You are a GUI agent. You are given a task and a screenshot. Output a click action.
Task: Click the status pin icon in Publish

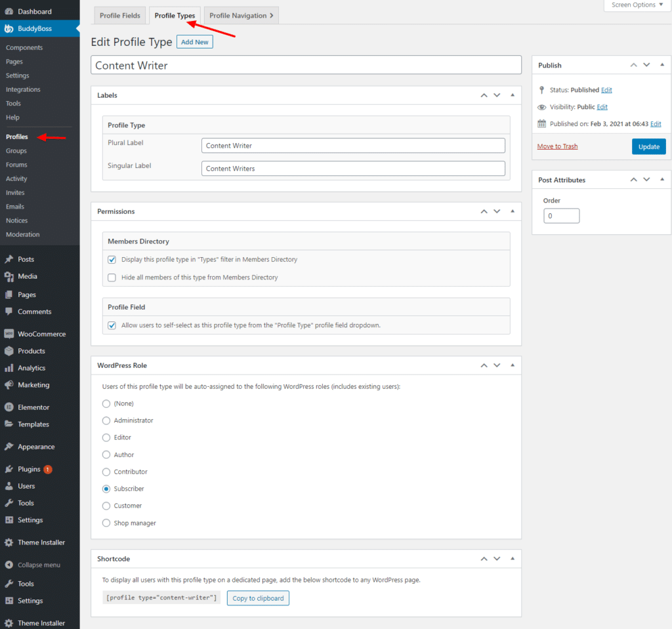(x=541, y=90)
